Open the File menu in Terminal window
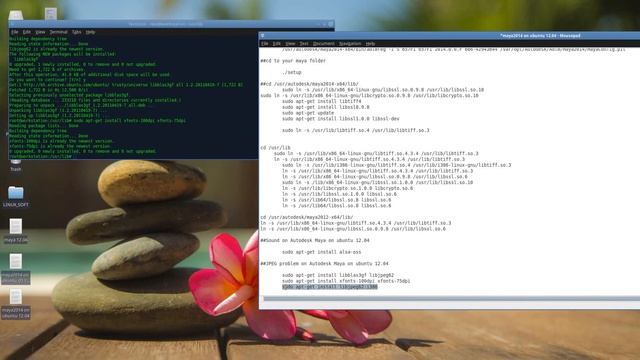The width and height of the screenshot is (640, 360). [x=14, y=32]
